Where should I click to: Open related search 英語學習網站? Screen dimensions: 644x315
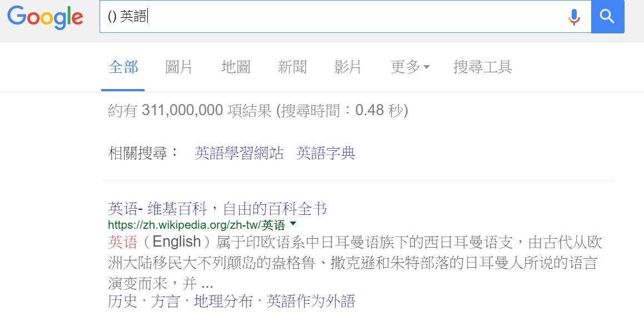point(239,154)
